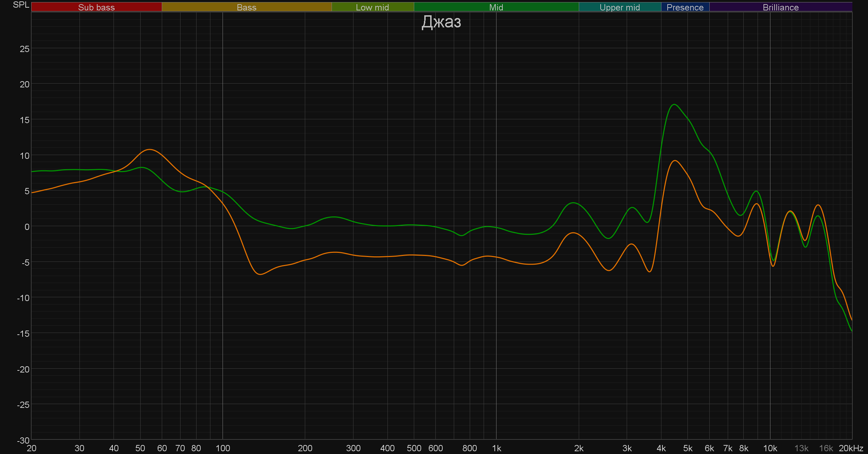Click the SPL axis label
This screenshot has width=868, height=454.
tap(21, 5)
